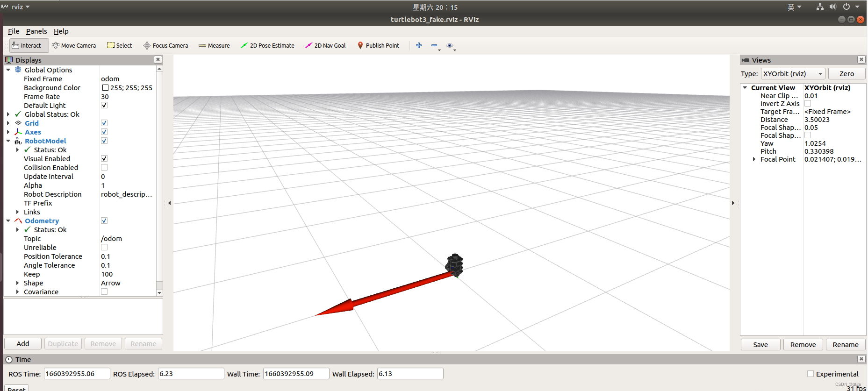The height and width of the screenshot is (391, 868).
Task: Disable the Grid display checkbox
Action: click(x=104, y=123)
